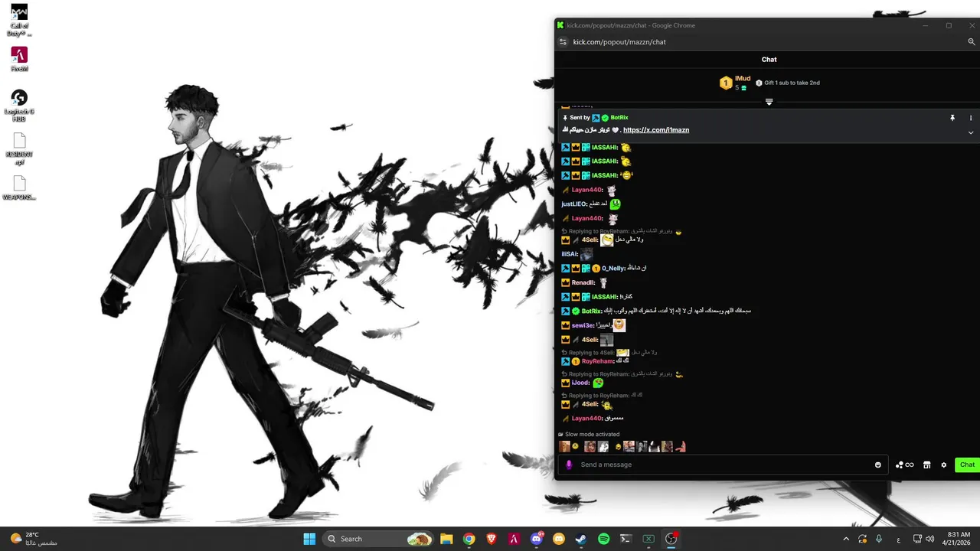
Task: Click Gift 1 sub to take 2nd
Action: click(x=788, y=83)
